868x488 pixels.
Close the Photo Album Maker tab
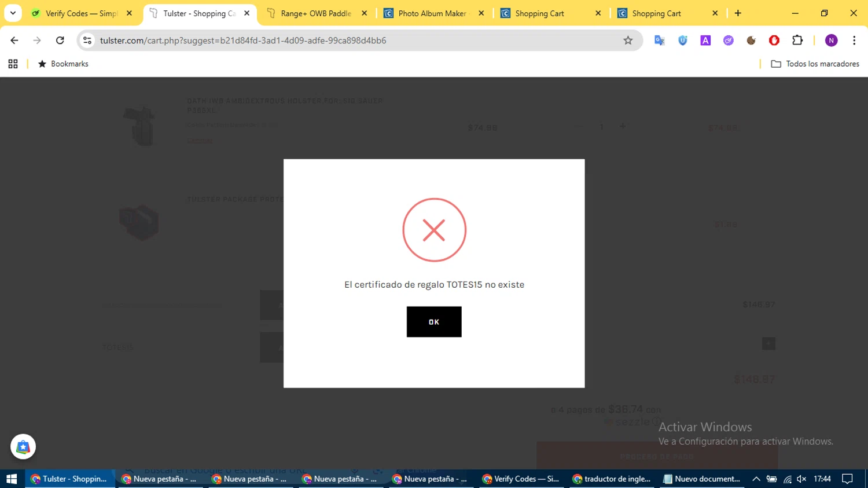481,13
